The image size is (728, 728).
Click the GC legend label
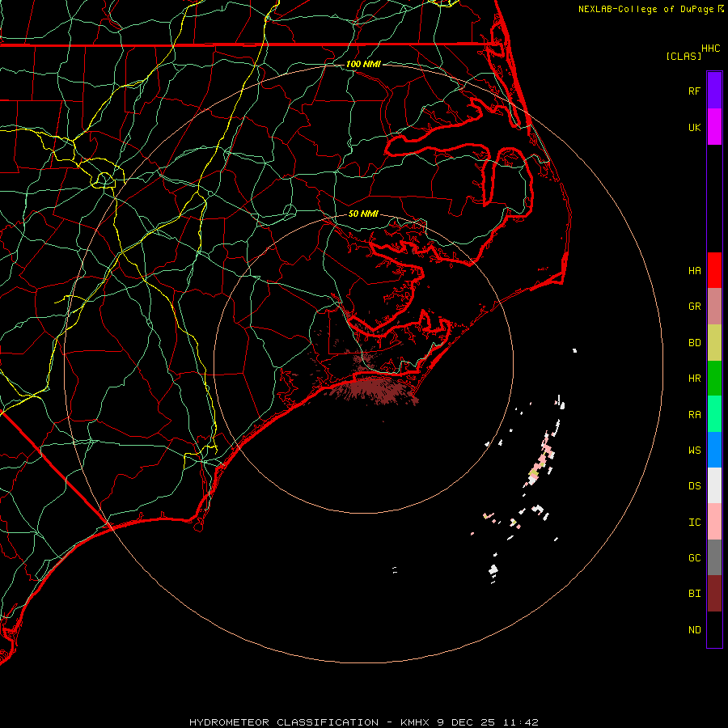click(x=695, y=557)
